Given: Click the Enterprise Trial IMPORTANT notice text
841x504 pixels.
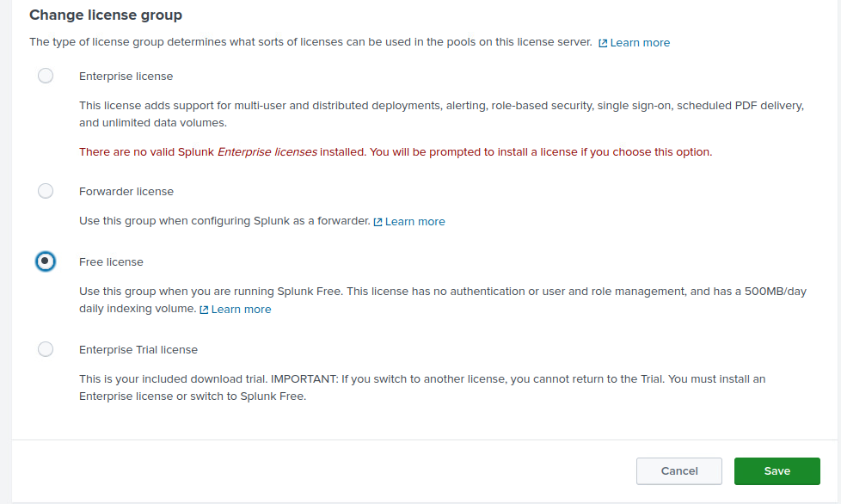Looking at the screenshot, I should point(421,387).
